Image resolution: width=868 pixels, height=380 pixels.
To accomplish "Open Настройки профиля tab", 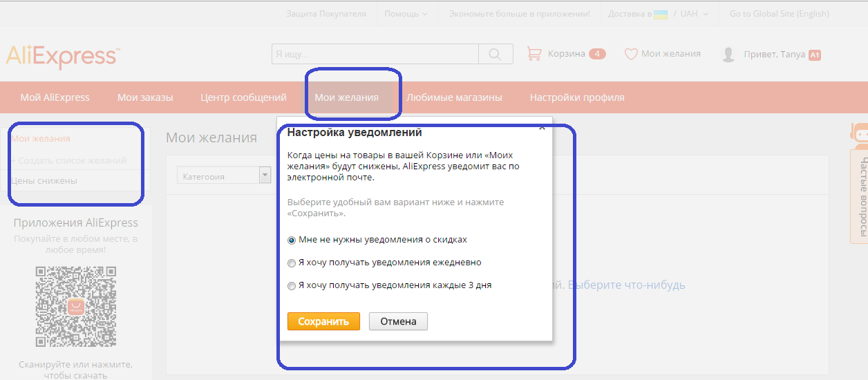I will [x=577, y=97].
